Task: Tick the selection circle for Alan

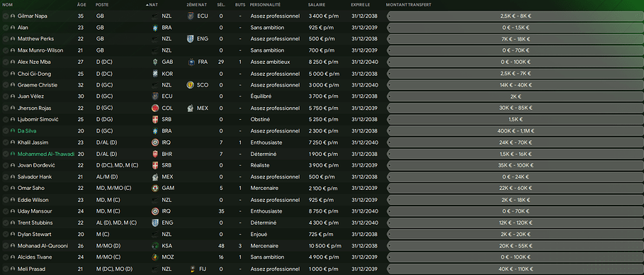Action: [x=6, y=28]
